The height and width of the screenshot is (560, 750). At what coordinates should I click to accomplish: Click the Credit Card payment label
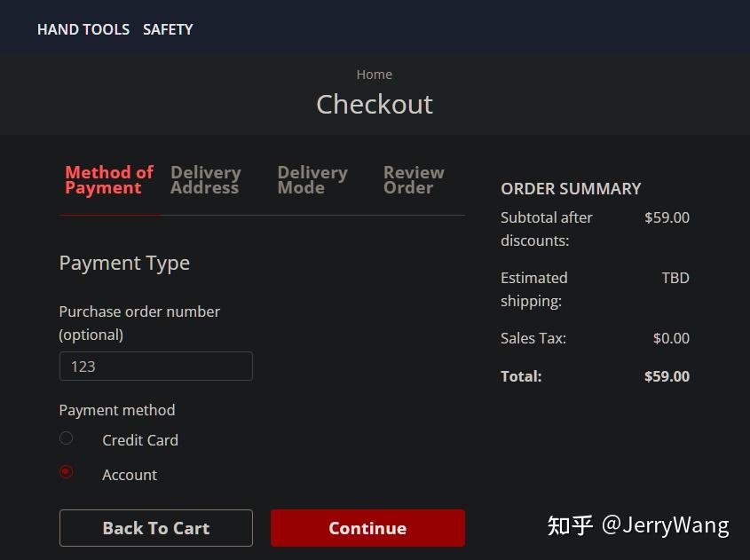click(140, 440)
